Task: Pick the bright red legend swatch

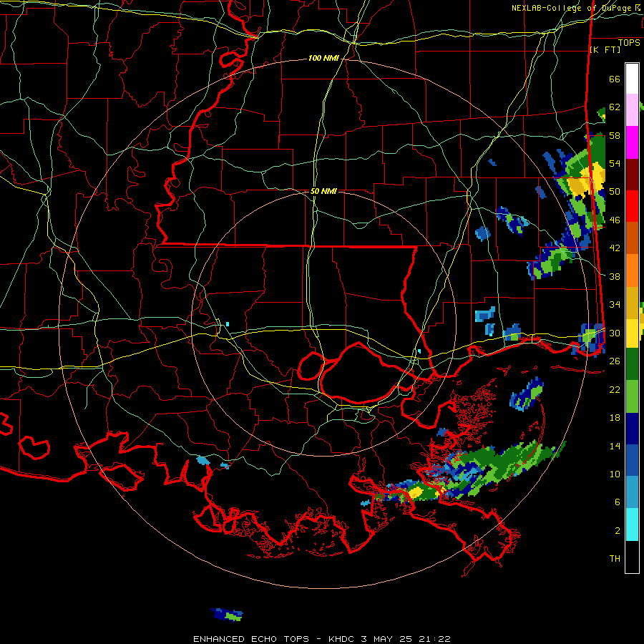Action: 632,207
